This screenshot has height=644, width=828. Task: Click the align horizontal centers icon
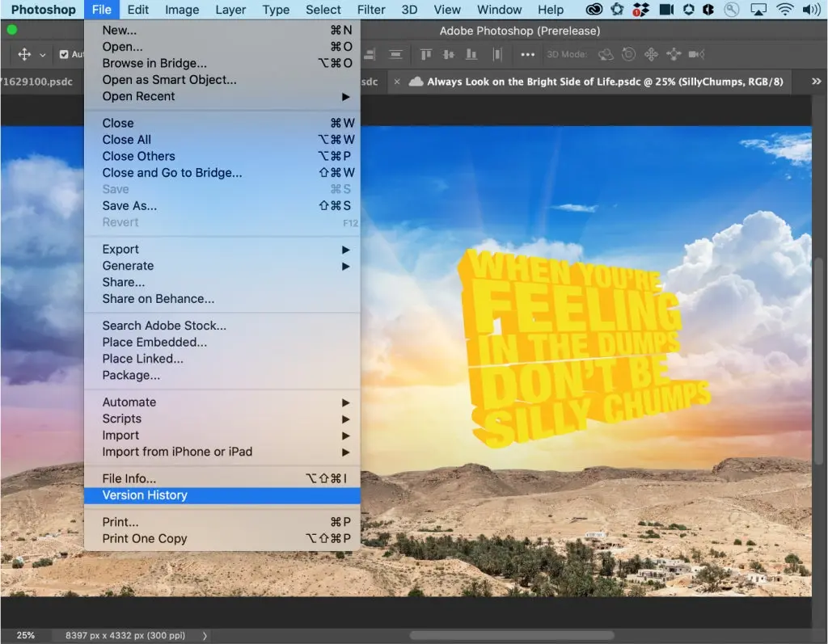(x=396, y=54)
